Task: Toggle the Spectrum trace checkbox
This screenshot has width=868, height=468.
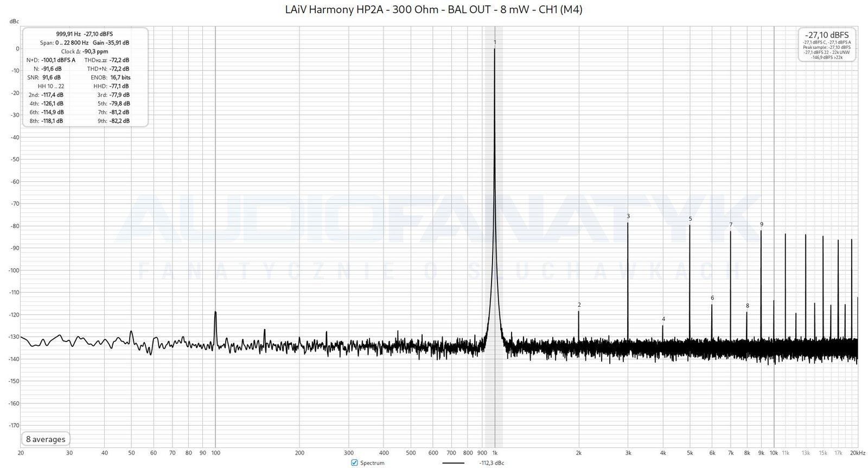Action: [354, 463]
